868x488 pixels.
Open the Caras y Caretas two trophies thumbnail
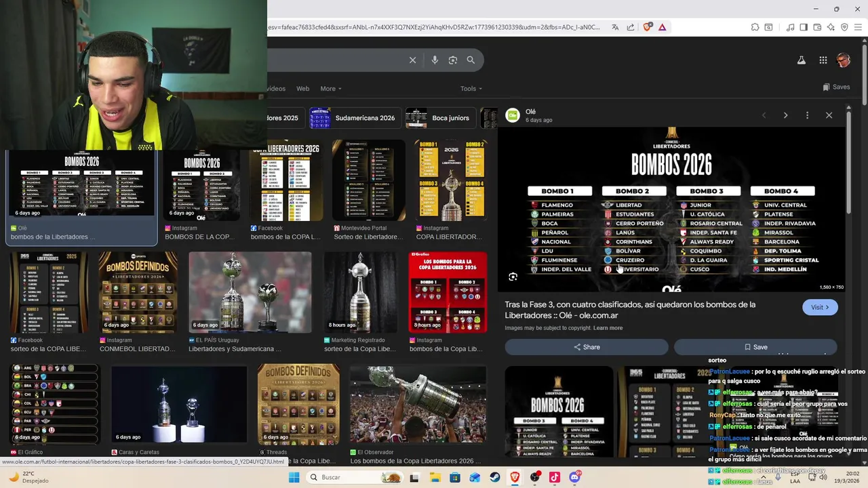[x=179, y=405]
